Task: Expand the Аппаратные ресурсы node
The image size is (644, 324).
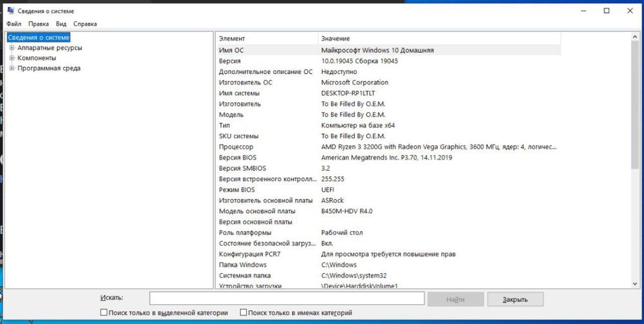Action: (12, 48)
